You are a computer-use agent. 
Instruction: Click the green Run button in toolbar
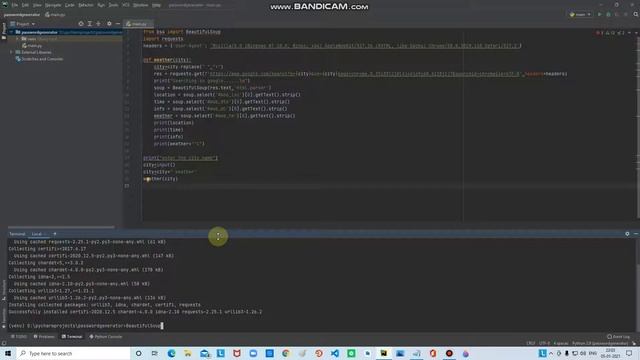coord(600,14)
